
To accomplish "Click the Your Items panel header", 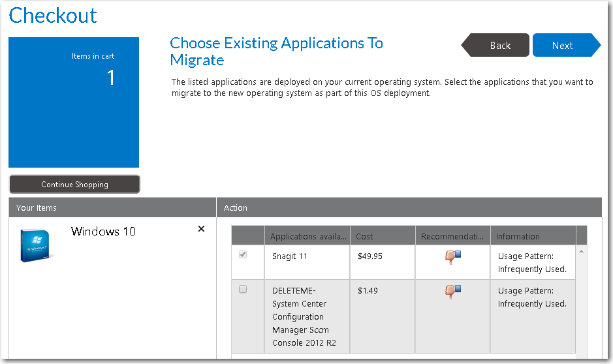I will 112,208.
